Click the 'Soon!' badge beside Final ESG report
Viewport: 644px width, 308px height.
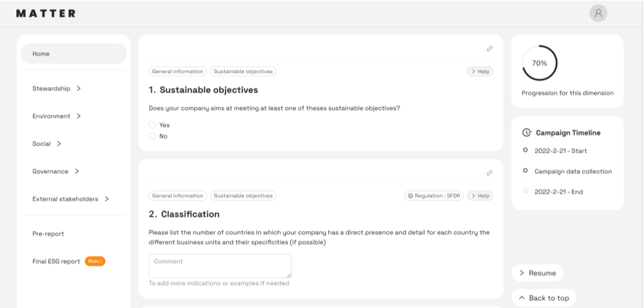[x=95, y=261]
